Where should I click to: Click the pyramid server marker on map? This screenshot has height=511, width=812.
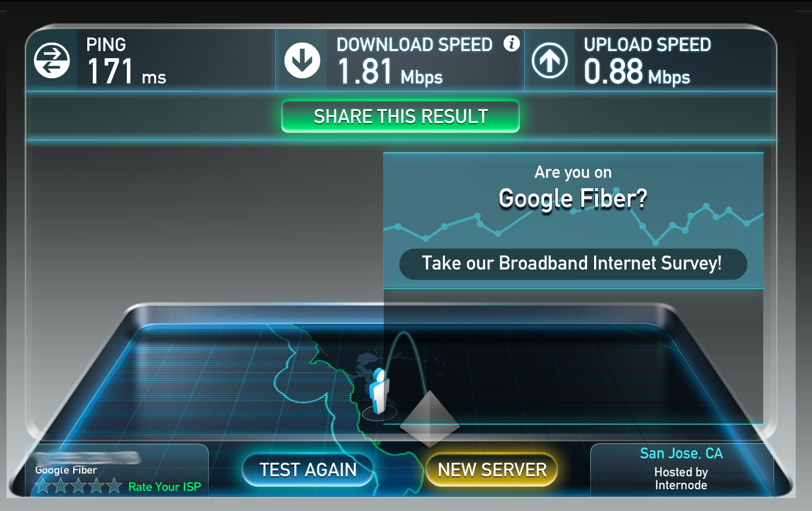click(430, 419)
